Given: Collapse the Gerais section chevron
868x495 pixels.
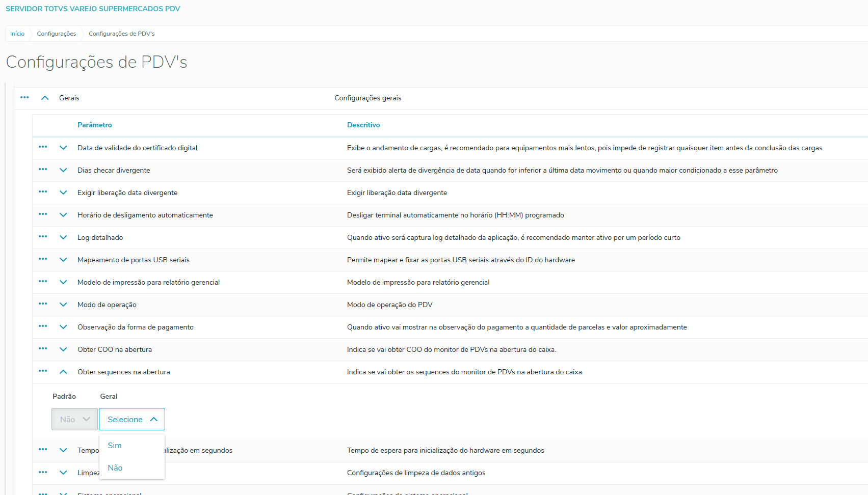Looking at the screenshot, I should pyautogui.click(x=45, y=98).
